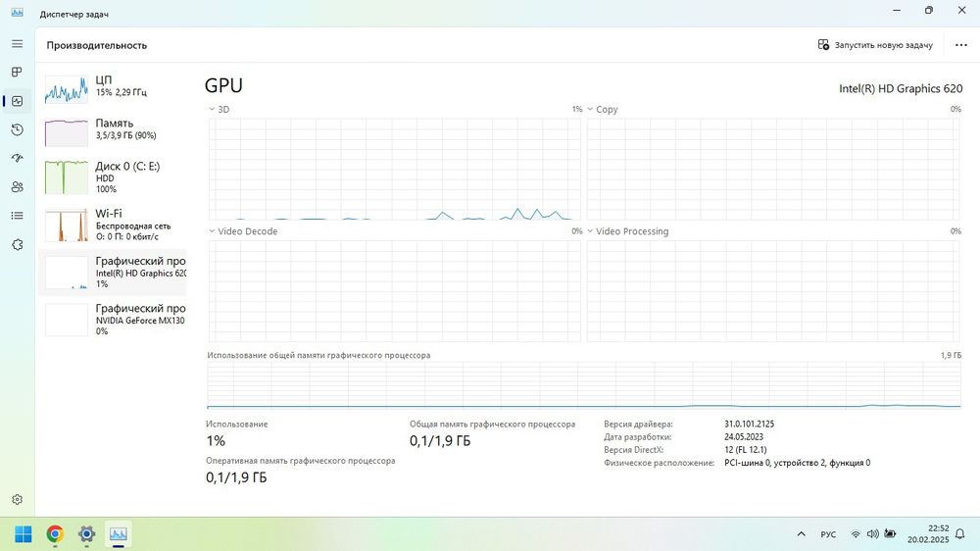This screenshot has height=551, width=980.
Task: Show hidden tray icons chevron
Action: (x=801, y=534)
